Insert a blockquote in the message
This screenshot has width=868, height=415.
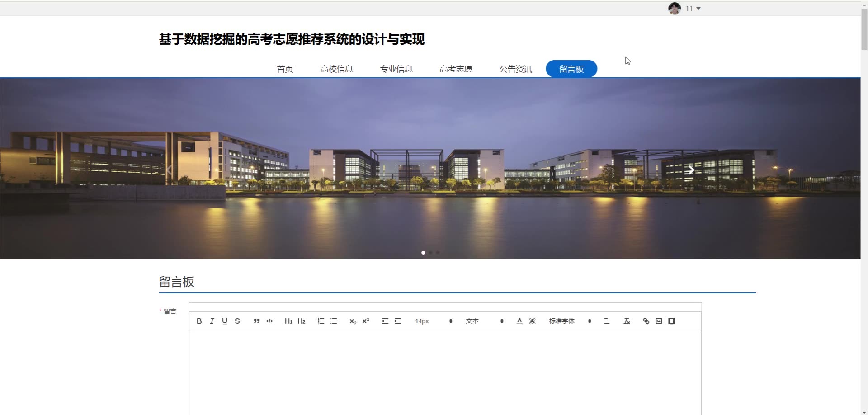257,321
